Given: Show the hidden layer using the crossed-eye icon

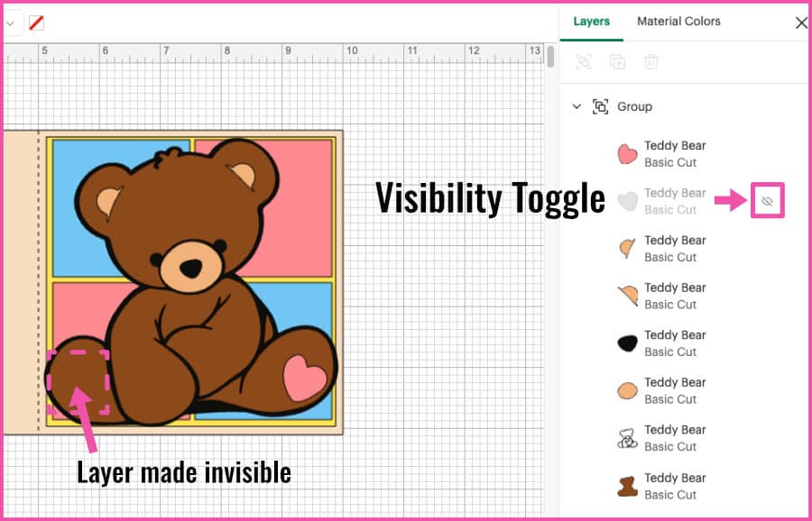Looking at the screenshot, I should pyautogui.click(x=768, y=201).
